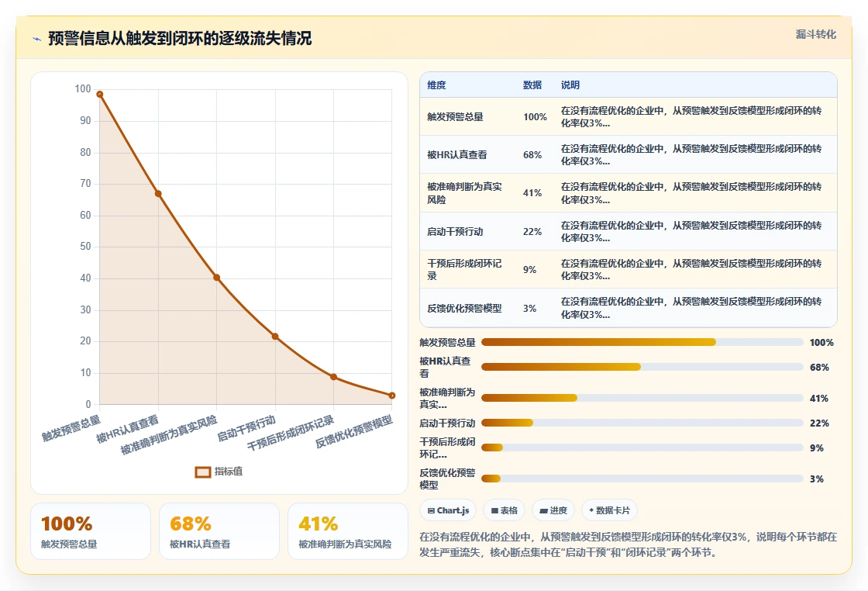Open the 100% 触发预警总量 stat card
Viewport: 868px width, 591px height.
[91, 531]
